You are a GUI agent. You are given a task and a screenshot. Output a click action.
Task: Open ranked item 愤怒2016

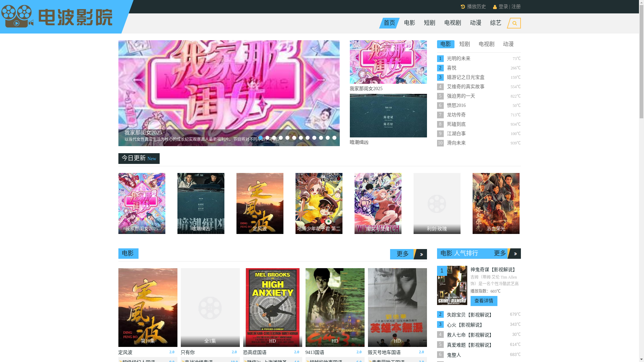coord(457,106)
